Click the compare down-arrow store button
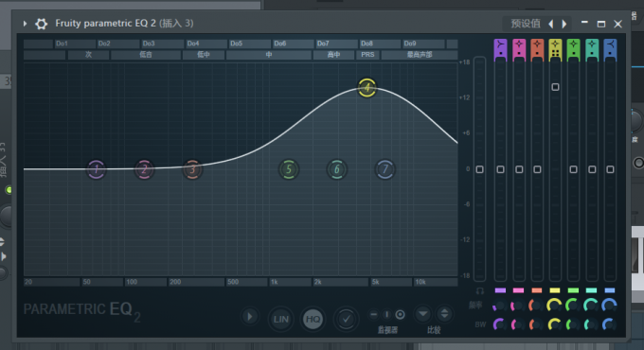Screen dimensions: 644x350 [x=423, y=314]
